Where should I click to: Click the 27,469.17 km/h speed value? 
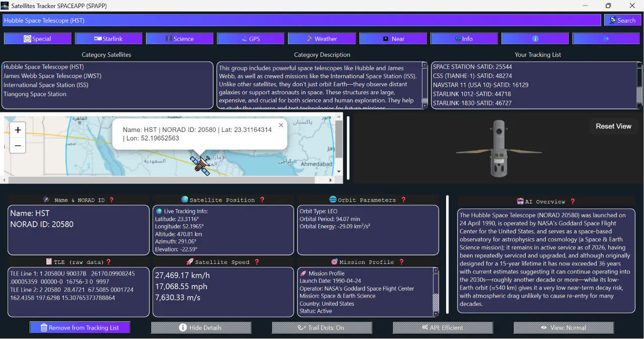click(x=182, y=276)
